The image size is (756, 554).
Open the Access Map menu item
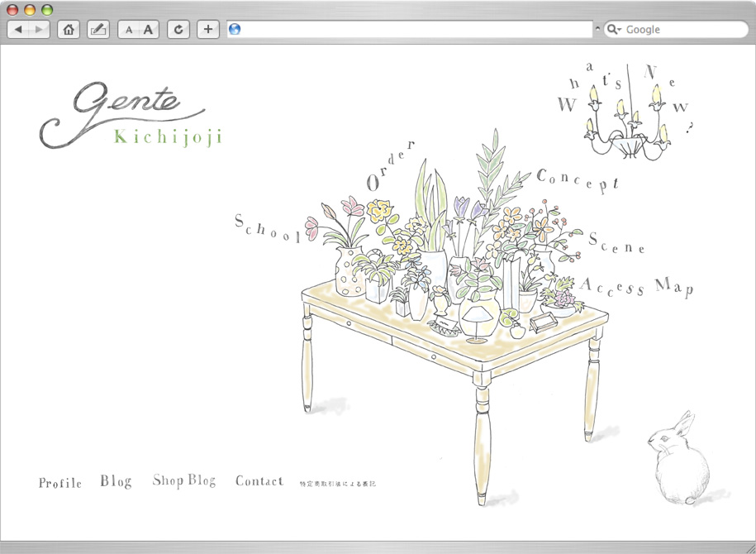coord(636,287)
